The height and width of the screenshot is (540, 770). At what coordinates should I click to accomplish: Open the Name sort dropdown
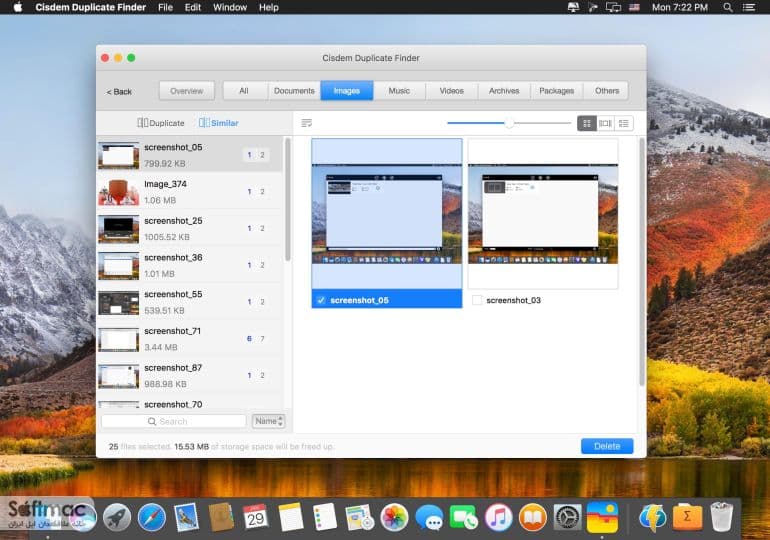click(x=268, y=421)
